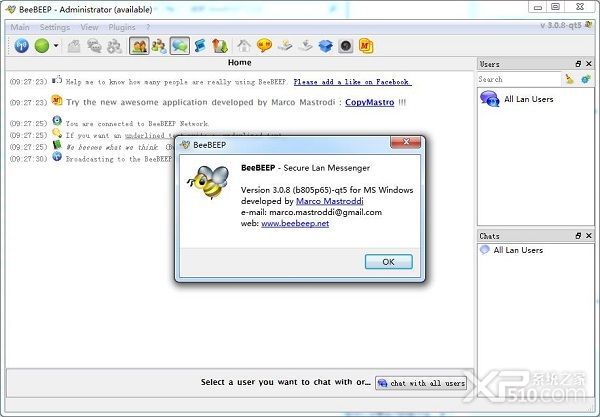
Task: Click the grayed-out speech bubbles toolbar icon
Action: point(94,46)
